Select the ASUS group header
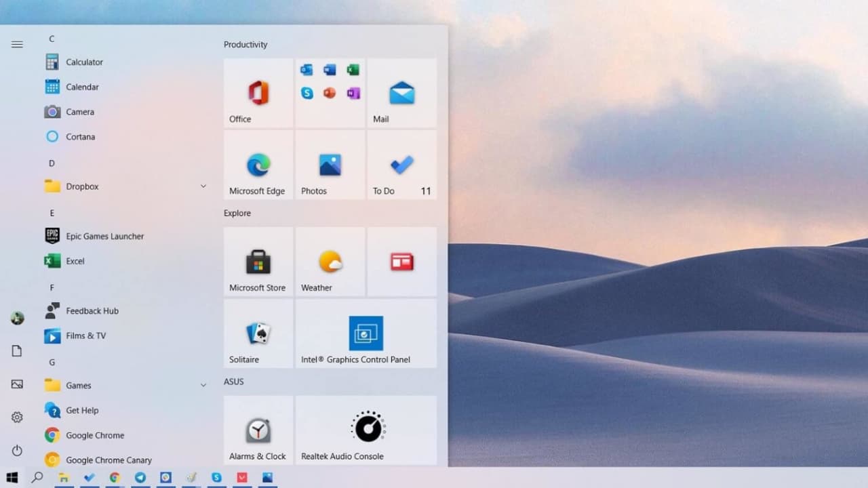This screenshot has height=488, width=868. tap(234, 382)
